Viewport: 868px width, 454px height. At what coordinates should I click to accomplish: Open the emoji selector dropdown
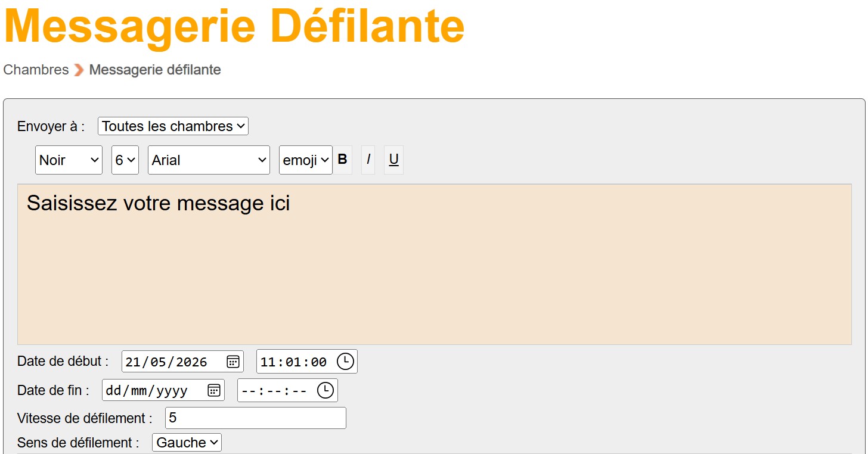pos(305,160)
